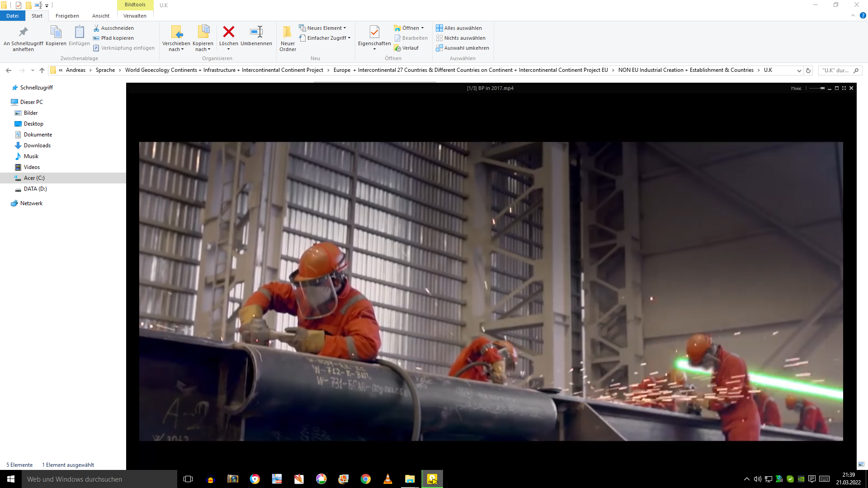Open Musik in sidebar
The height and width of the screenshot is (488, 868).
(x=31, y=156)
